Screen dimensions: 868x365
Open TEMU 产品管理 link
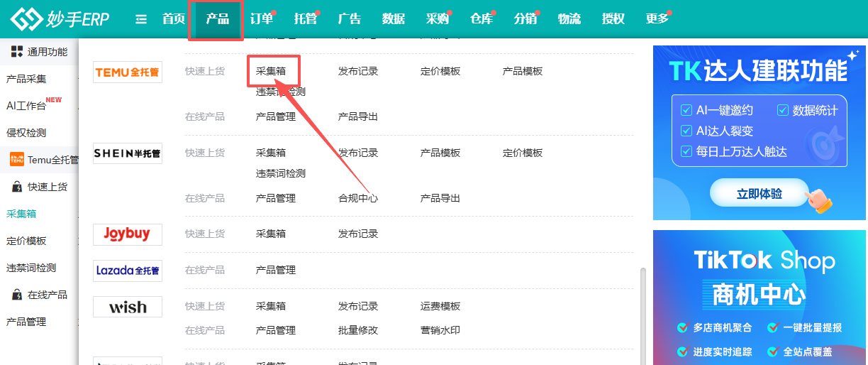(276, 116)
